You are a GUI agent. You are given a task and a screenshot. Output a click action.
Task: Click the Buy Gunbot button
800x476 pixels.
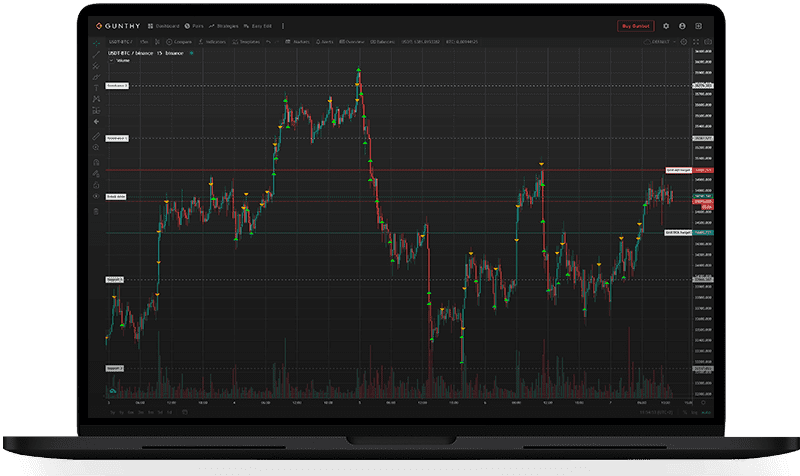[634, 25]
